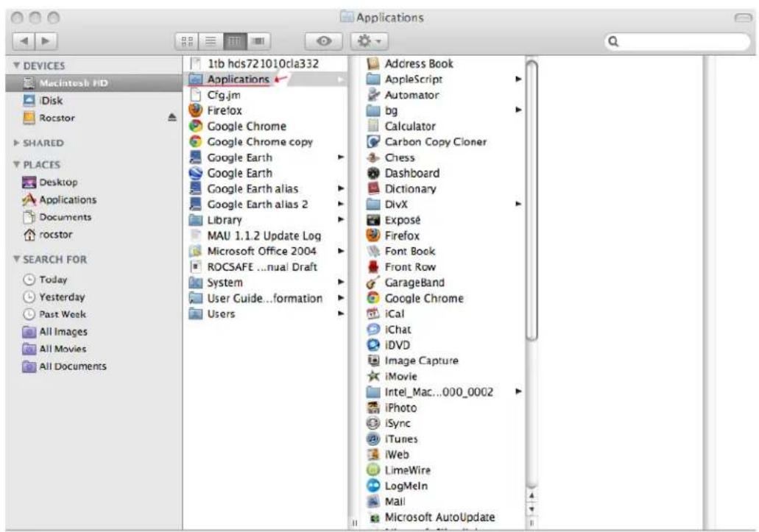
Task: Expand the DivX folder arrow
Action: [x=518, y=204]
